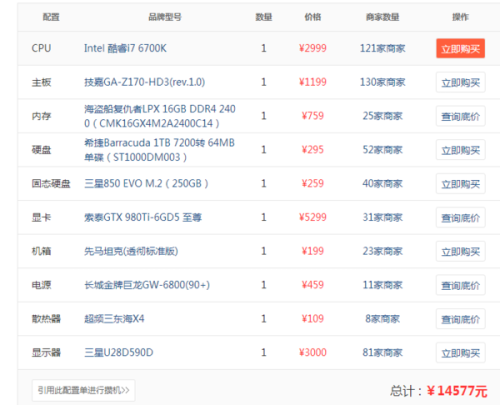Screen dimensions: 500x405
Task: Open 超频三东海X4 product link
Action: pyautogui.click(x=114, y=319)
